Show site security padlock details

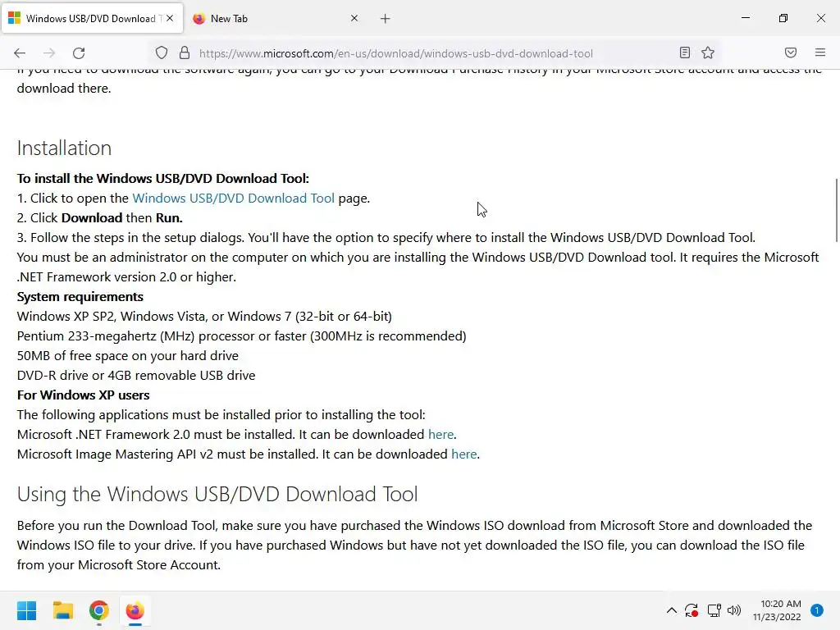click(185, 53)
